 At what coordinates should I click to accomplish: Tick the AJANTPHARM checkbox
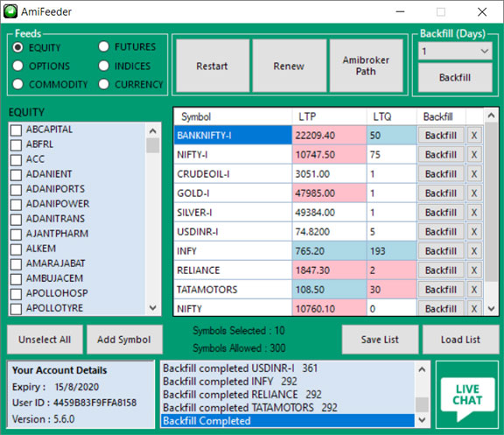tap(16, 235)
